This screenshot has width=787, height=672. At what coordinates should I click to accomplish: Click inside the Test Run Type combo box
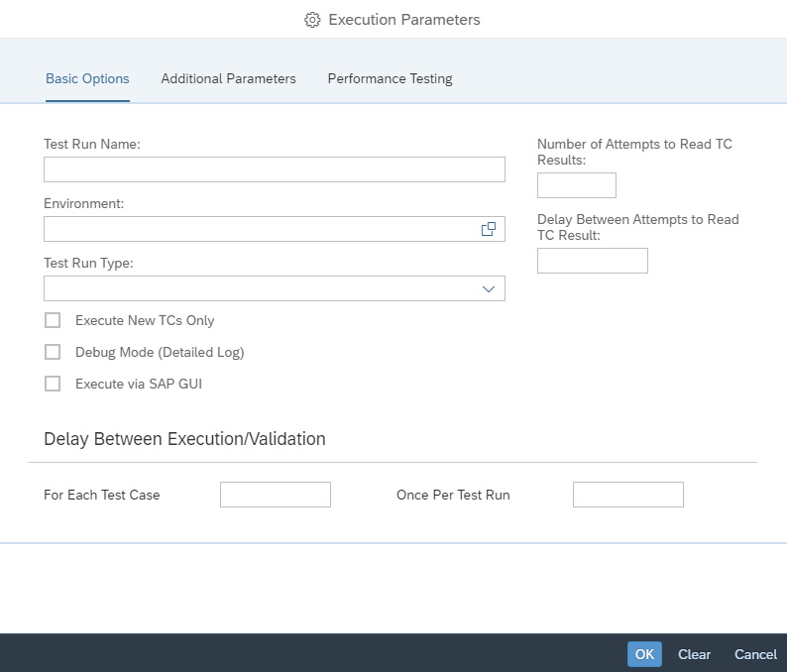click(x=258, y=288)
